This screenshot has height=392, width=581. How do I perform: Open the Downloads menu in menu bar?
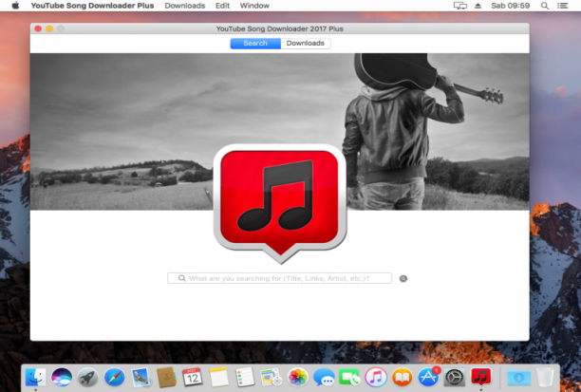click(185, 6)
